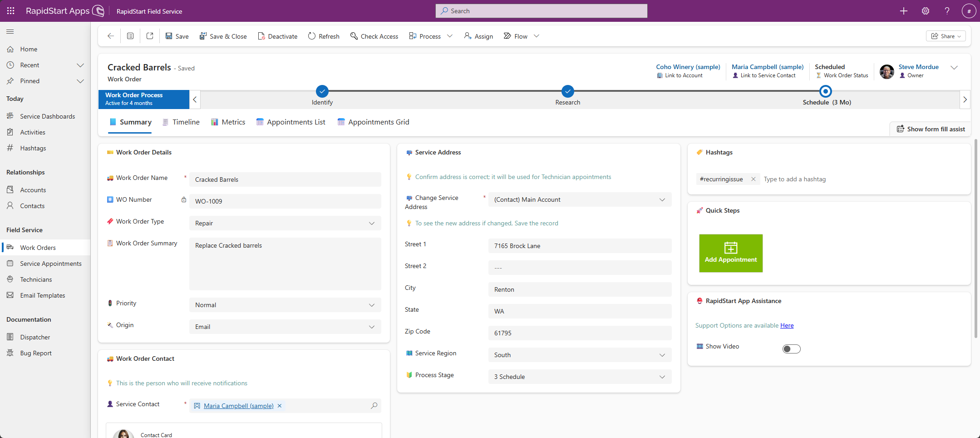Click the global Search box
The image size is (980, 438).
541,11
